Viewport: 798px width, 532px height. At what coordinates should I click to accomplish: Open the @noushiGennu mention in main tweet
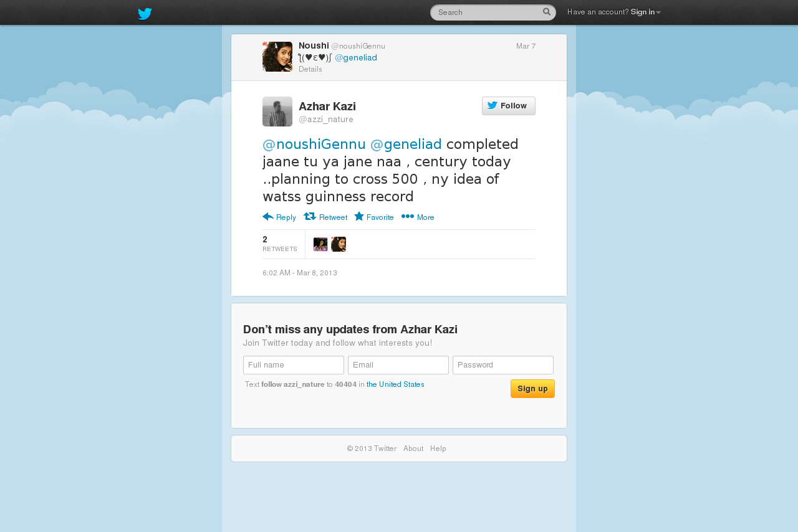(314, 144)
